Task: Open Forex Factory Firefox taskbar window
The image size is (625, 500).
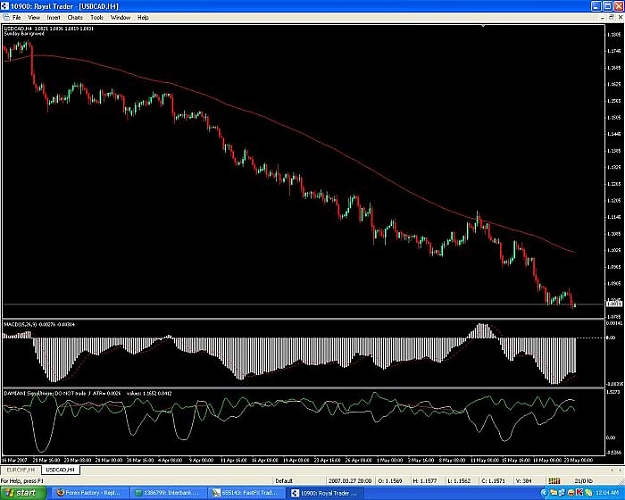Action: tap(91, 493)
